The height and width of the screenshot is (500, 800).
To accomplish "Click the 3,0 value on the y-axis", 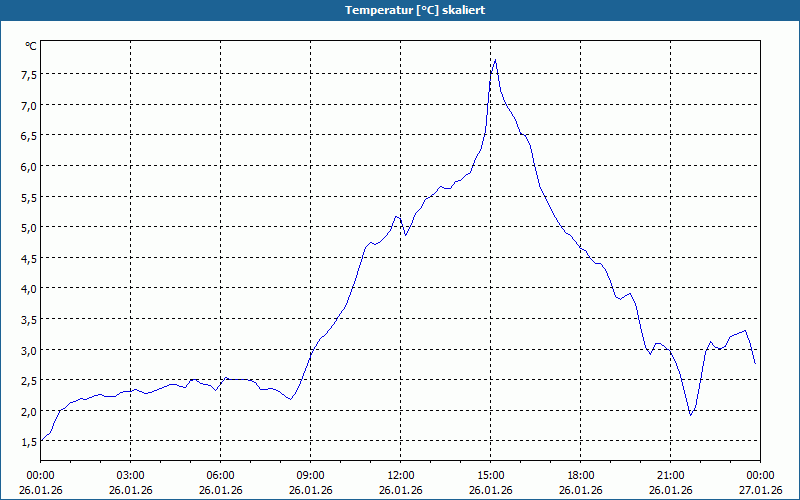I will pos(30,350).
